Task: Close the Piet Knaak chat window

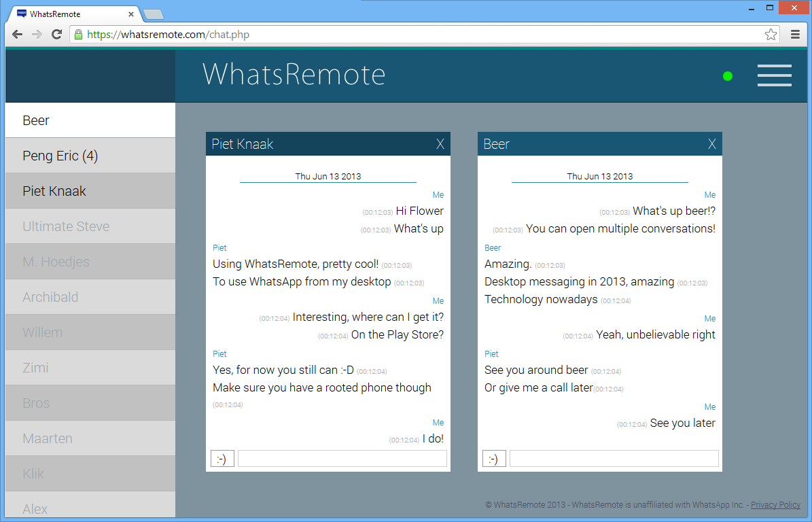Action: click(x=440, y=144)
